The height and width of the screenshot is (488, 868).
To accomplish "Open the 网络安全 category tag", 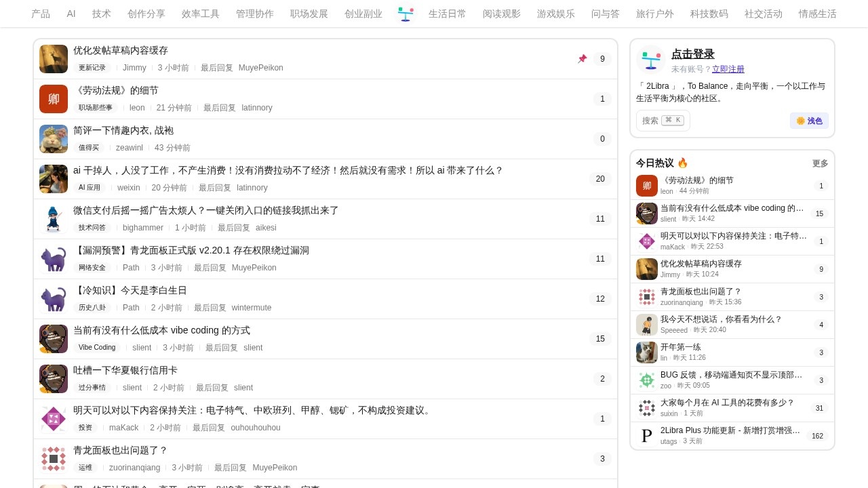I will 92,268.
